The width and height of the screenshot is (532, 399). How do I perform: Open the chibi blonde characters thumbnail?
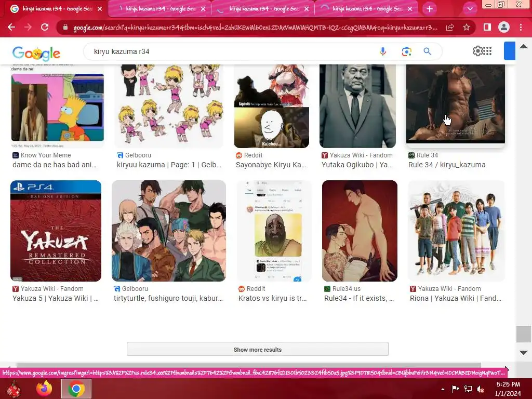tap(169, 106)
